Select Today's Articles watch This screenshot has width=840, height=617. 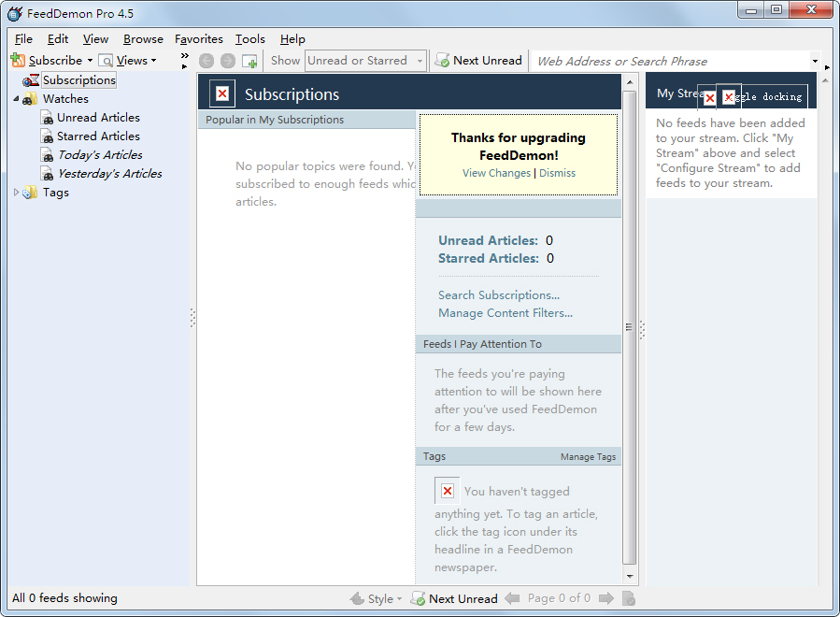point(100,155)
